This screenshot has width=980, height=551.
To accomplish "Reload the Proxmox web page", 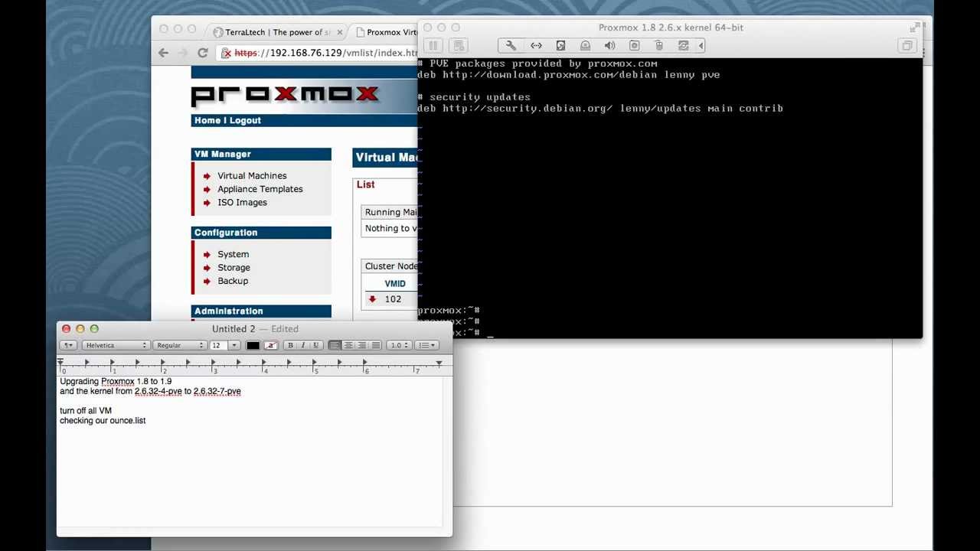I will click(202, 53).
